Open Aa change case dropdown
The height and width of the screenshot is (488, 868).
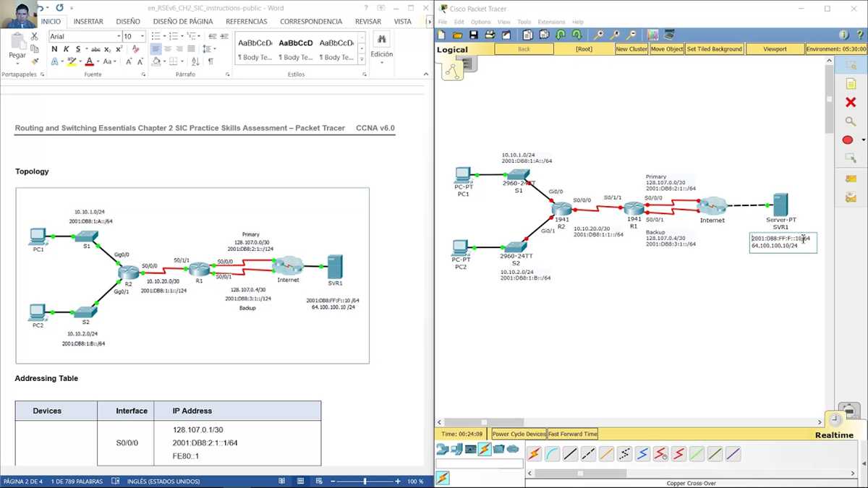[x=110, y=62]
